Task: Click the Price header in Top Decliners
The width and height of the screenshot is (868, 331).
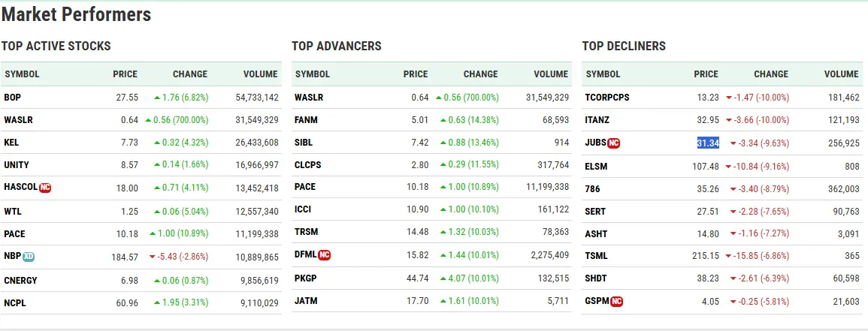Action: (706, 74)
